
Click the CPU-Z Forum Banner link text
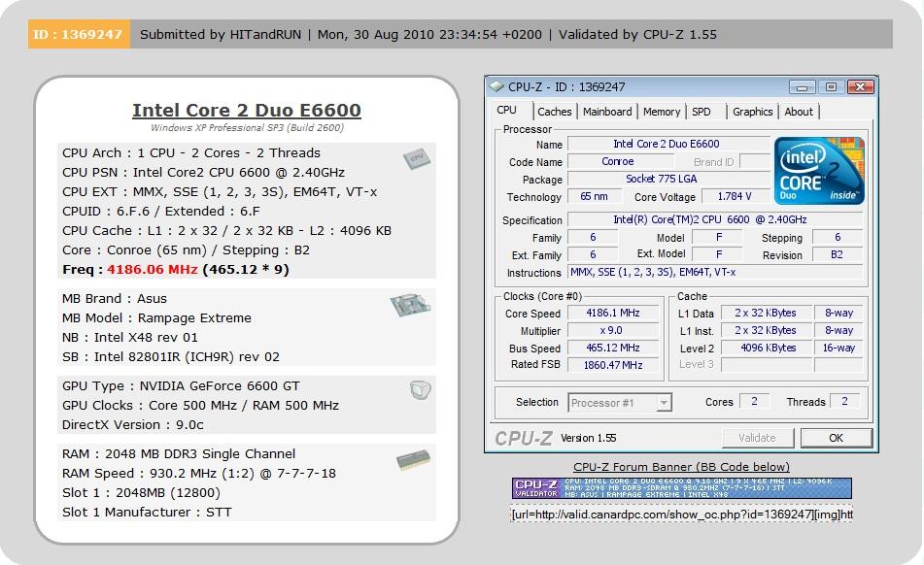[681, 467]
